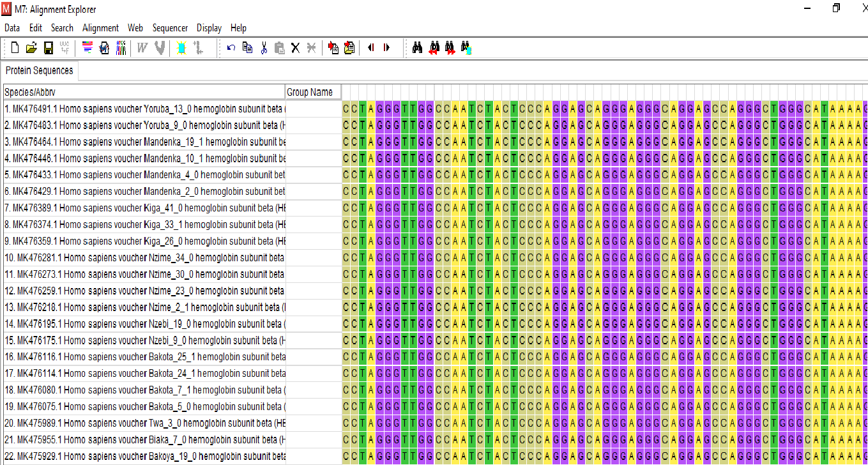868x465 pixels.
Task: Open the Sequencer menu
Action: tap(170, 28)
